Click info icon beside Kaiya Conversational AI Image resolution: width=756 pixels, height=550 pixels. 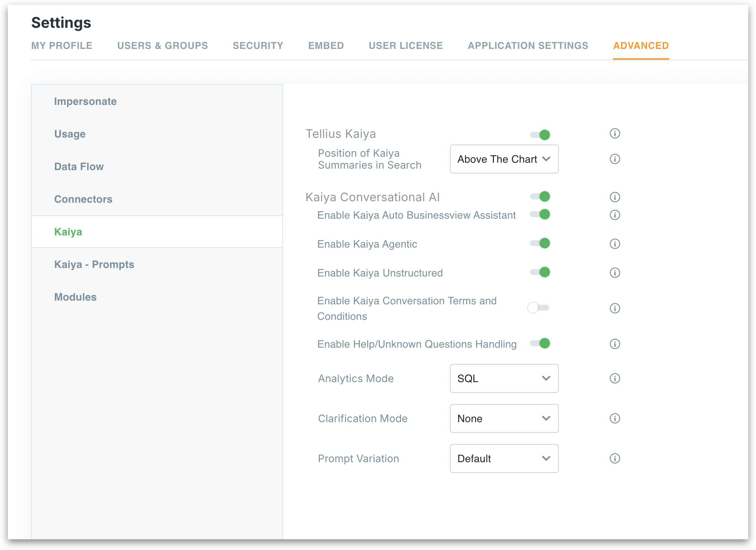click(x=615, y=197)
